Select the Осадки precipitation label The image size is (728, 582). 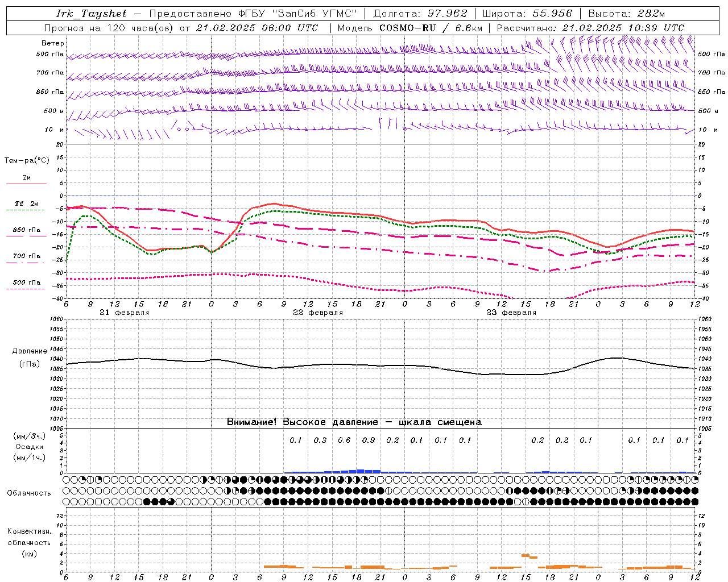pyautogui.click(x=30, y=447)
